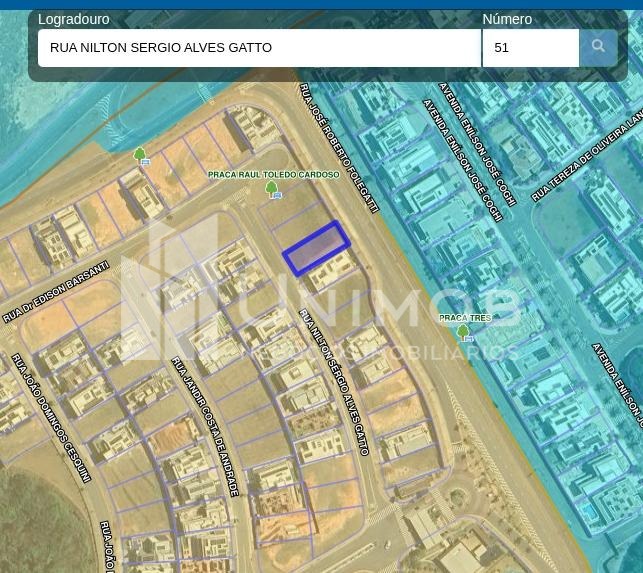Click the Rua Nilton Sergio Alves Gatto map label

[335, 382]
